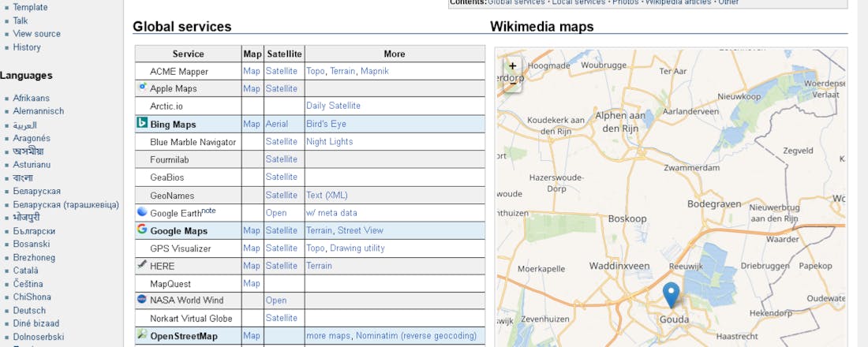Click the NASA World Wind logo

point(142,300)
